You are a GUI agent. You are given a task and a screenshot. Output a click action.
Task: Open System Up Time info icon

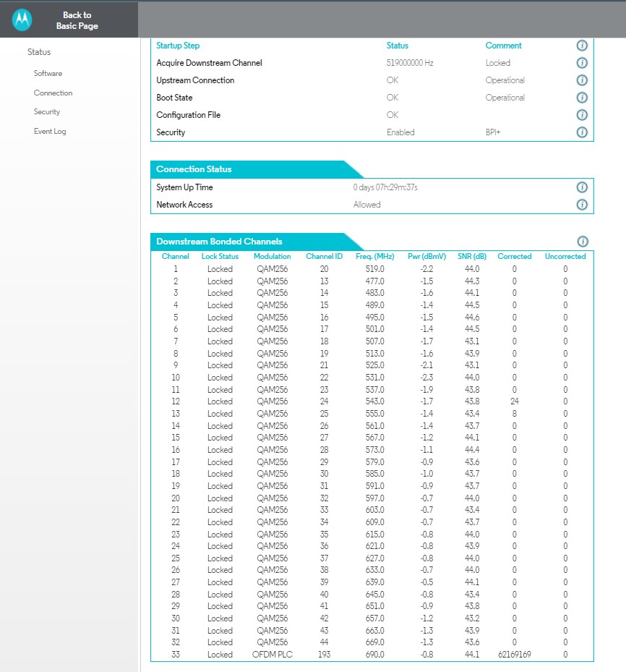click(x=582, y=187)
